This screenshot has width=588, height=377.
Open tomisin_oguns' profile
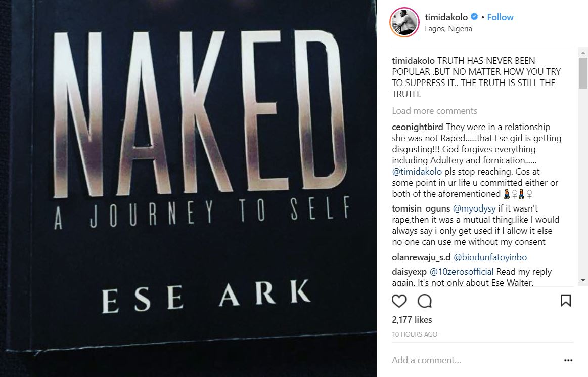click(x=421, y=208)
